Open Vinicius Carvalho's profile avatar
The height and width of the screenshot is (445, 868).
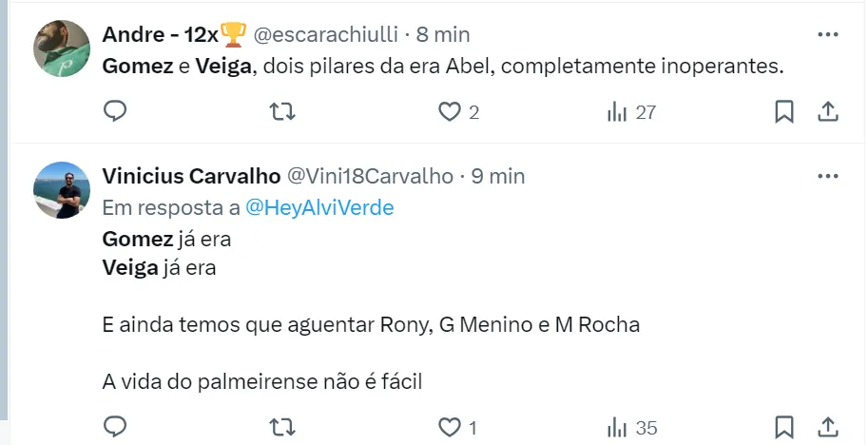[x=62, y=190]
